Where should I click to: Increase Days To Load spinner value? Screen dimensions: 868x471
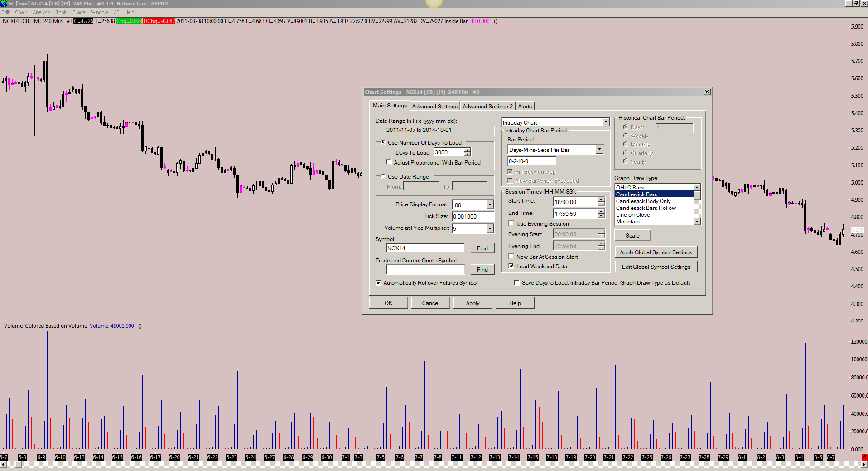[x=467, y=150]
